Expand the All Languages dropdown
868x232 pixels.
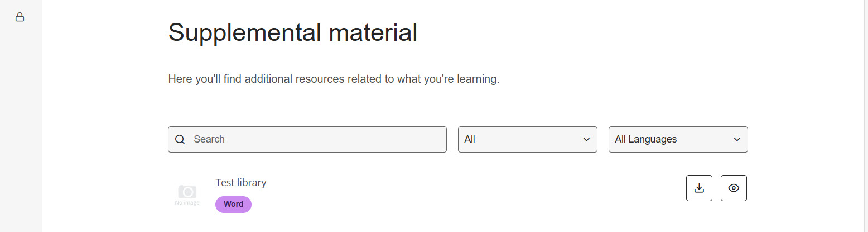678,140
